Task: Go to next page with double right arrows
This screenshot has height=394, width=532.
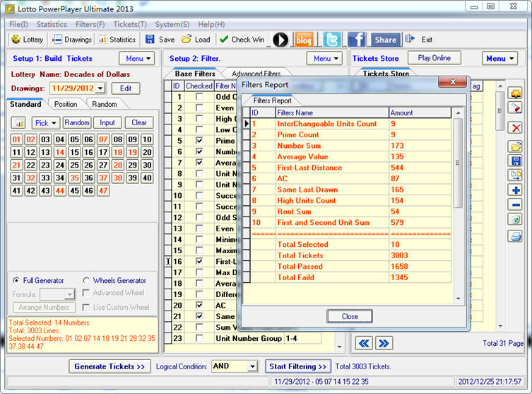Action: 384,343
